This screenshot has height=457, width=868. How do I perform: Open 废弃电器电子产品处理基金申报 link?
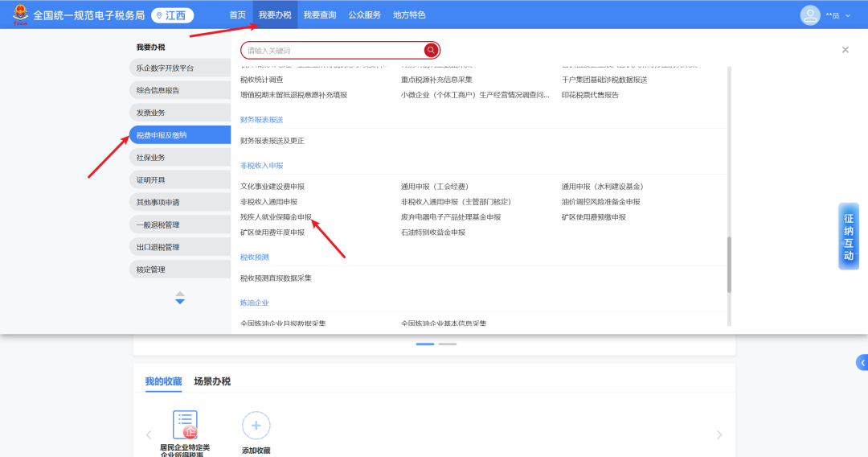click(x=451, y=217)
